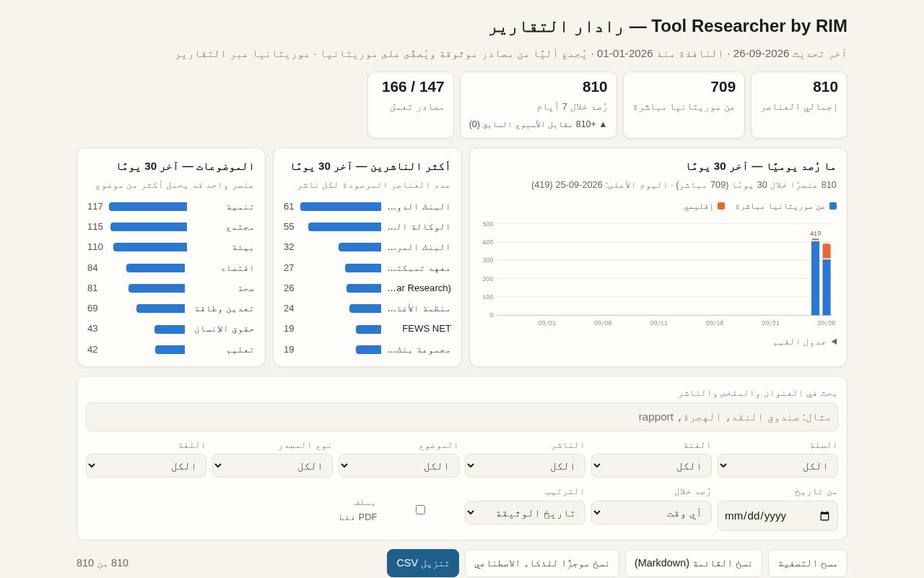
Task: Click the top publisher bar with value 61
Action: tap(341, 207)
